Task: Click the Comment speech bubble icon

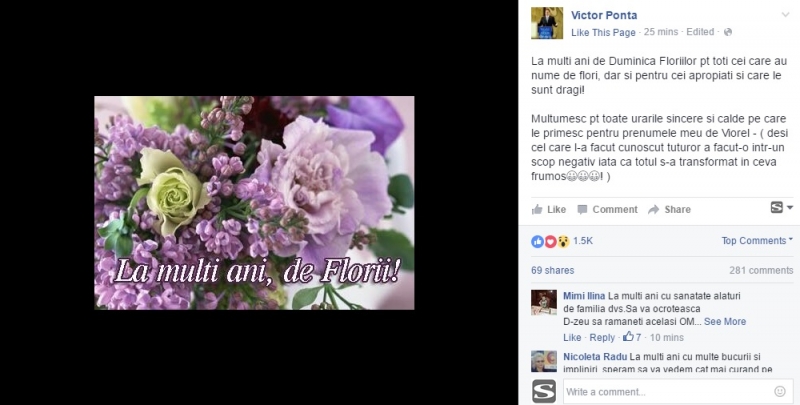Action: point(582,210)
